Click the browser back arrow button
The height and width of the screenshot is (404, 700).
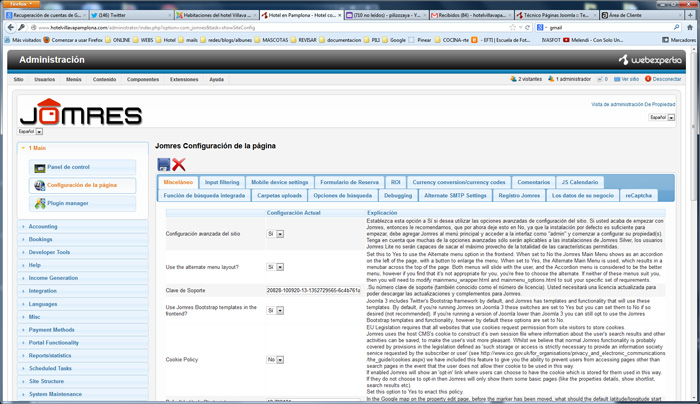11,27
